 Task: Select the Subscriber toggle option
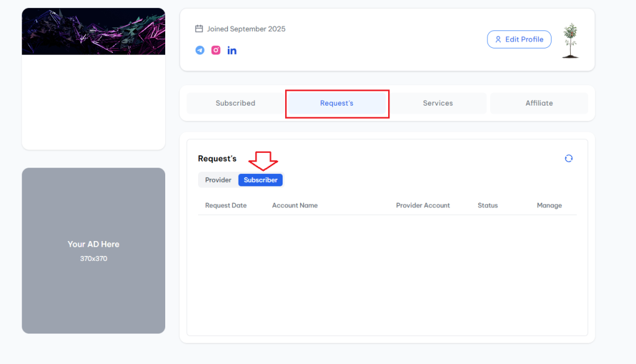[260, 180]
